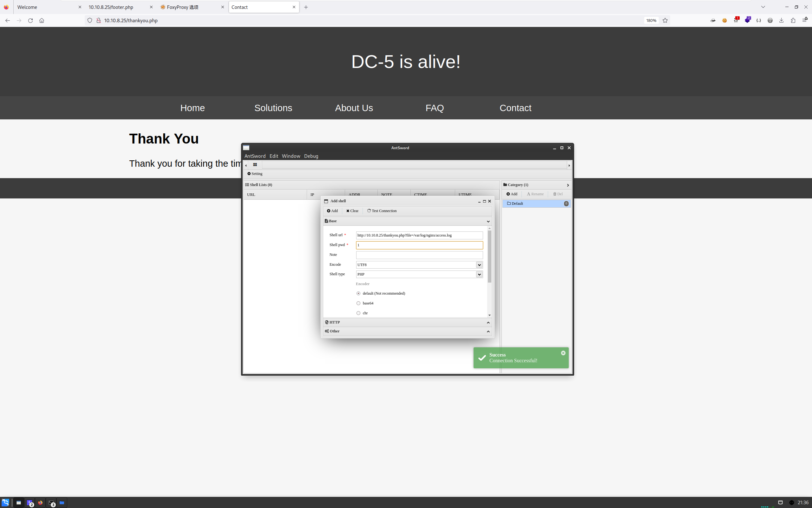Click the browser address bar URL
Image resolution: width=812 pixels, height=508 pixels.
(x=131, y=21)
